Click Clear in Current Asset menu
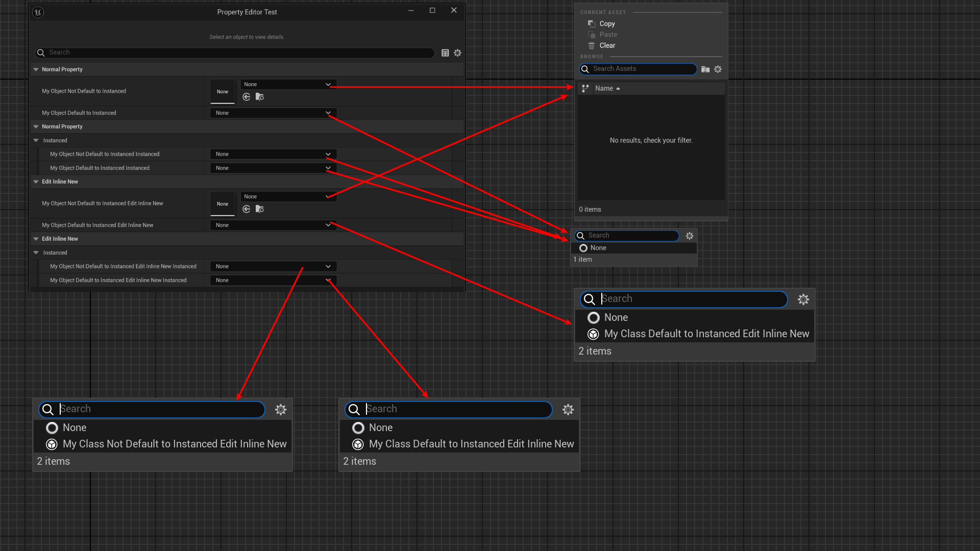980x551 pixels. (607, 45)
